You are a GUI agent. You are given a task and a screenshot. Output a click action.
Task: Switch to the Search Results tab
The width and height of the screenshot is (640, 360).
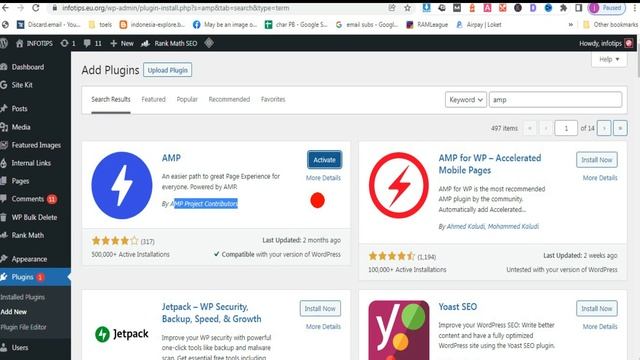pyautogui.click(x=111, y=99)
